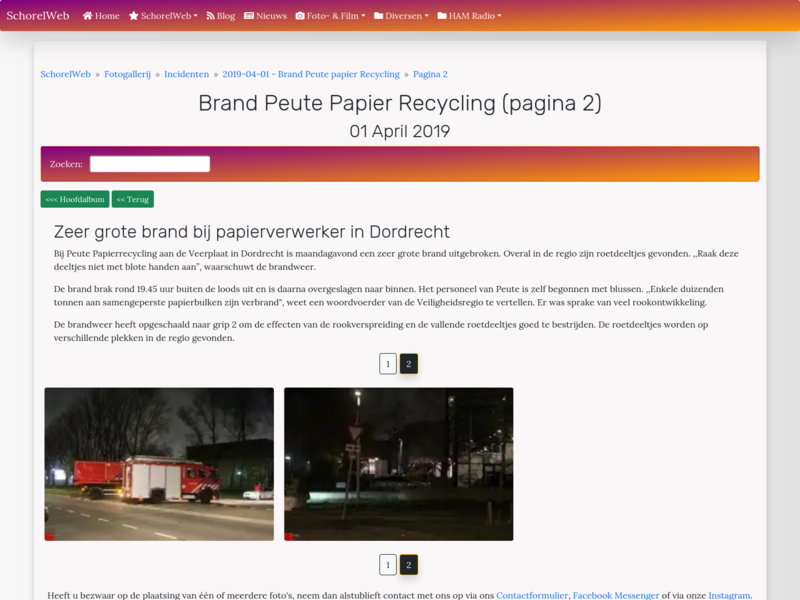Click the Zoeken: label
Viewport: 800px width, 600px height.
66,164
